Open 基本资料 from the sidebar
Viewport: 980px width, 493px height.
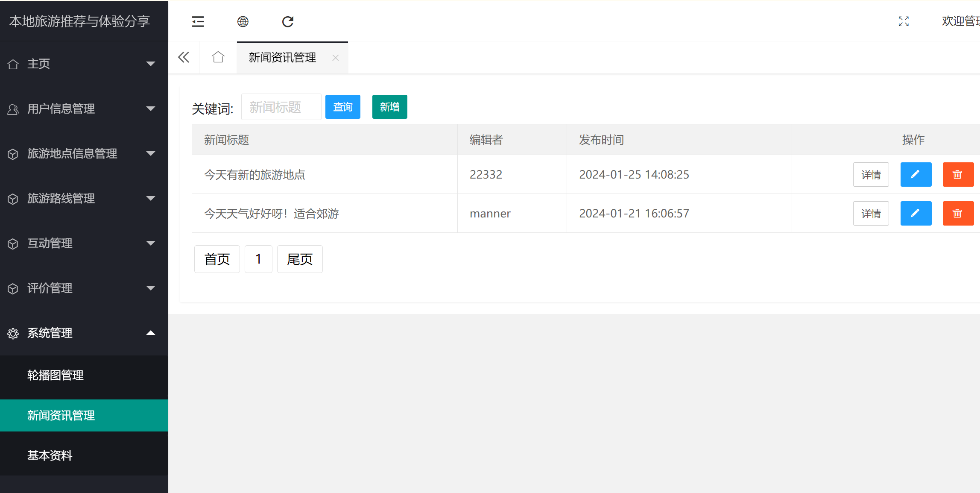coord(50,455)
